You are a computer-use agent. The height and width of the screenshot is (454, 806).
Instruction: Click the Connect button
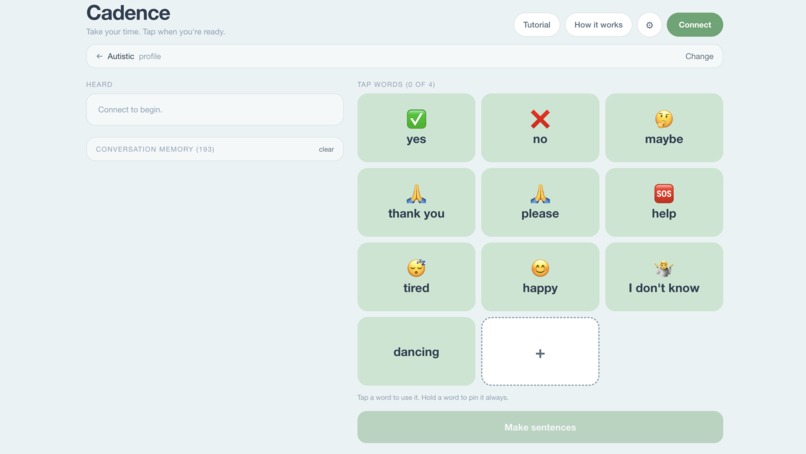(694, 25)
